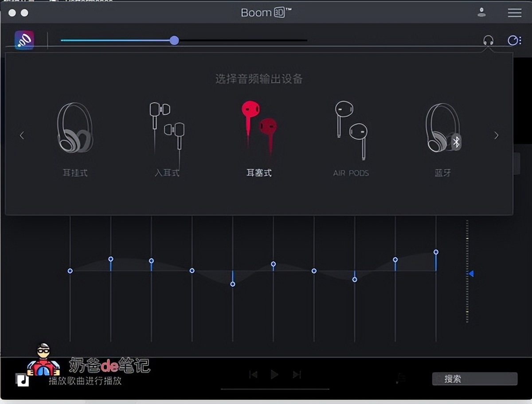
Task: Click the 蓝牙 label text
Action: click(x=443, y=173)
